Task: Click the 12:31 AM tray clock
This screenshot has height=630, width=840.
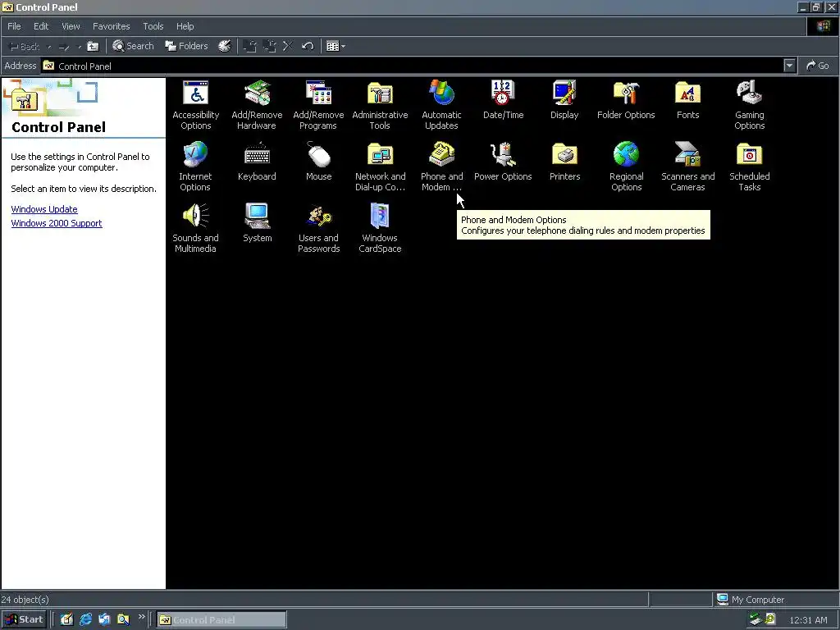Action: tap(808, 620)
